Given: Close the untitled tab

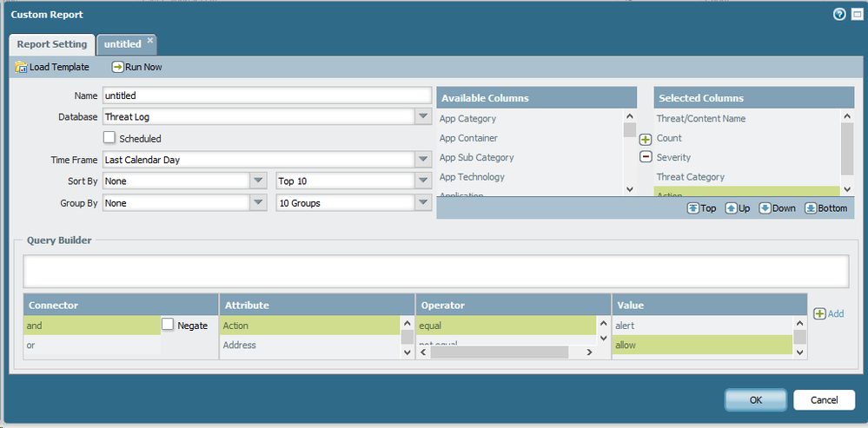Looking at the screenshot, I should click(x=149, y=40).
